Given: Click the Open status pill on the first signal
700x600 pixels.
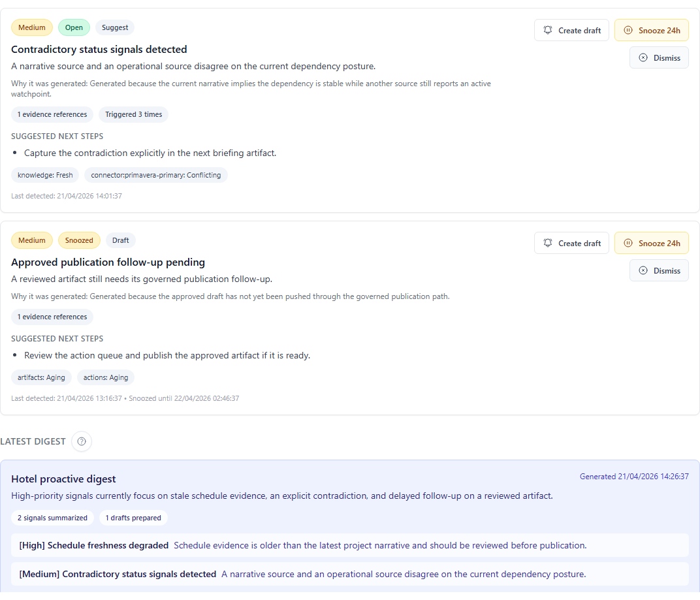Looking at the screenshot, I should 74,27.
